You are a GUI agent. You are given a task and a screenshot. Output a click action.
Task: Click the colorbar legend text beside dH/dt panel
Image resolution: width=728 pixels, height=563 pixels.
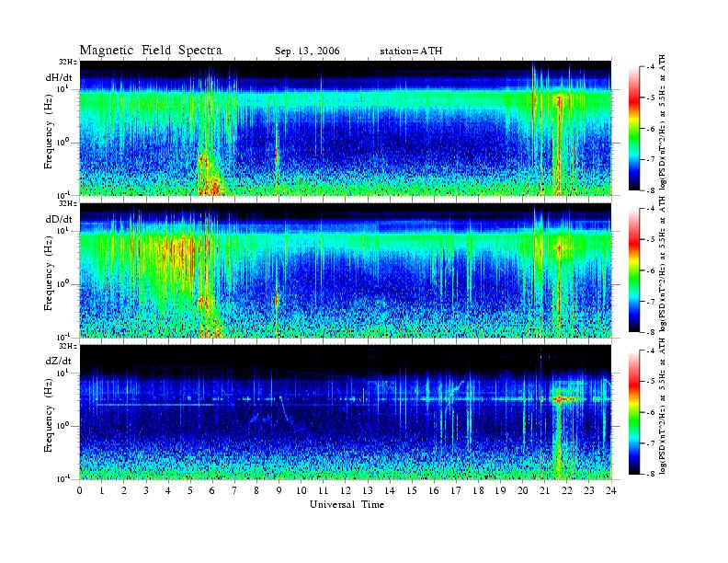(x=663, y=121)
